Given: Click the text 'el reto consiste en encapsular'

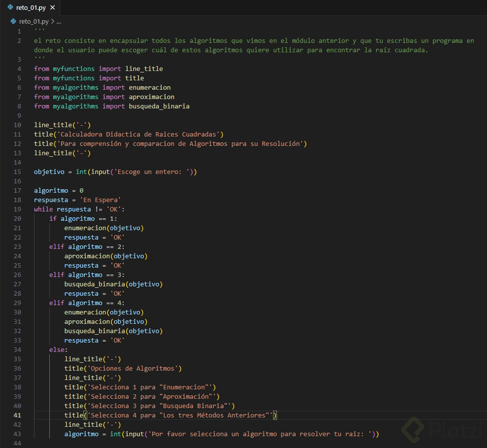Looking at the screenshot, I should pyautogui.click(x=91, y=41).
